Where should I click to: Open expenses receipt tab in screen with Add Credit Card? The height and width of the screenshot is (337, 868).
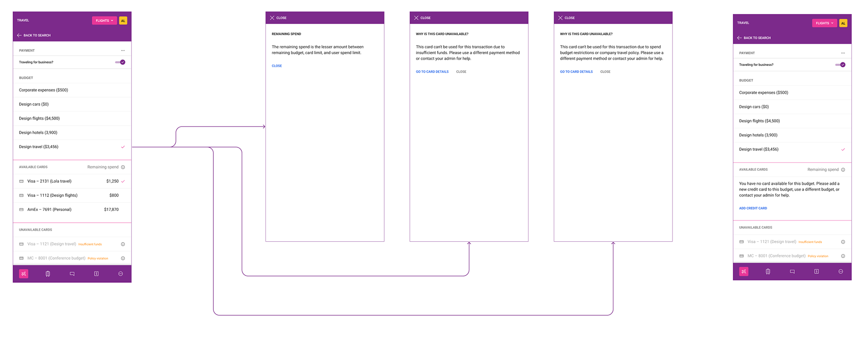click(816, 271)
